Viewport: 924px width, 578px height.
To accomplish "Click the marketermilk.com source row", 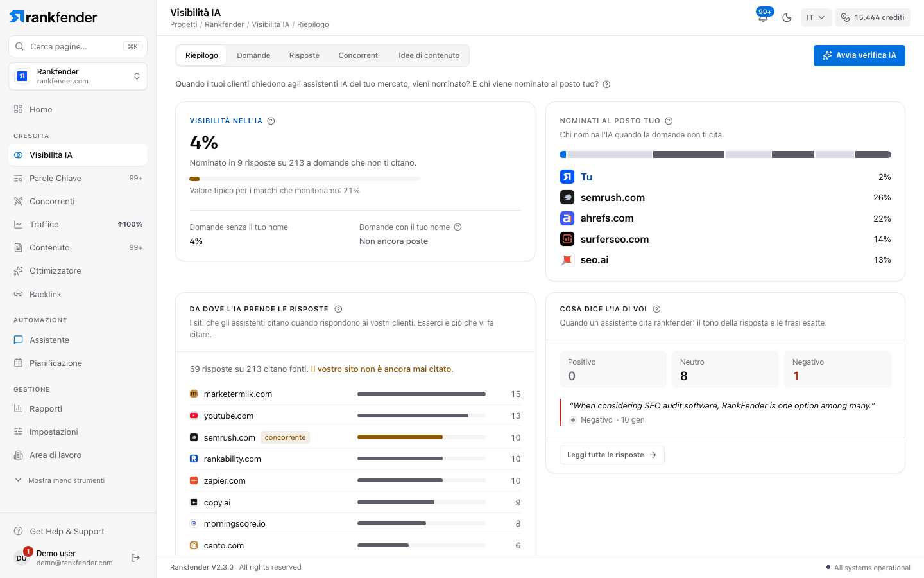I will pos(355,394).
